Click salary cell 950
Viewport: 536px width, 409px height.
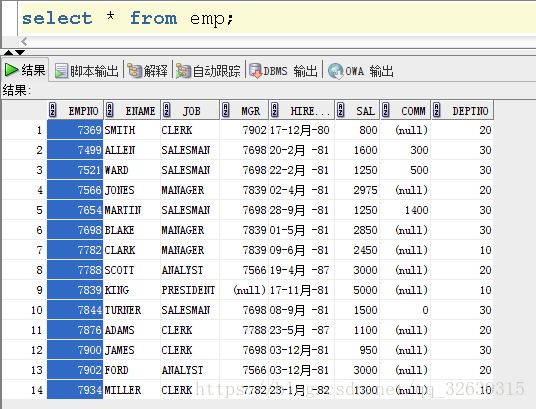point(357,350)
